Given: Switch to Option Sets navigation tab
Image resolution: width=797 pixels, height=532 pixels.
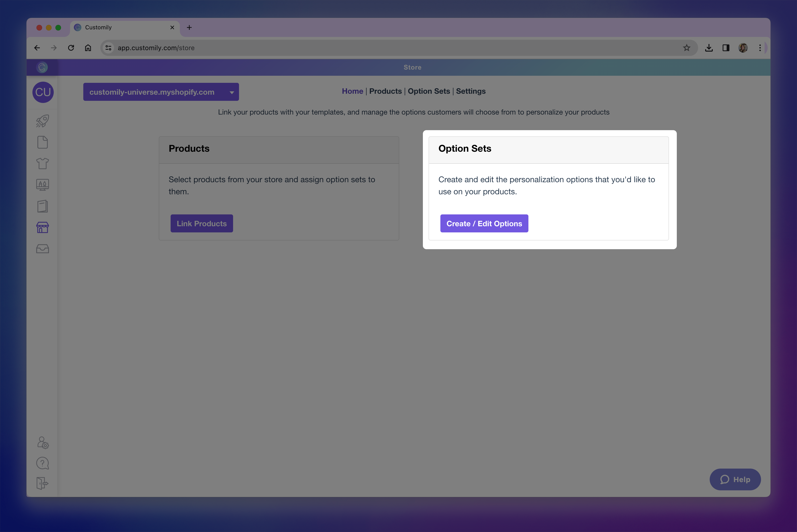Looking at the screenshot, I should tap(429, 91).
